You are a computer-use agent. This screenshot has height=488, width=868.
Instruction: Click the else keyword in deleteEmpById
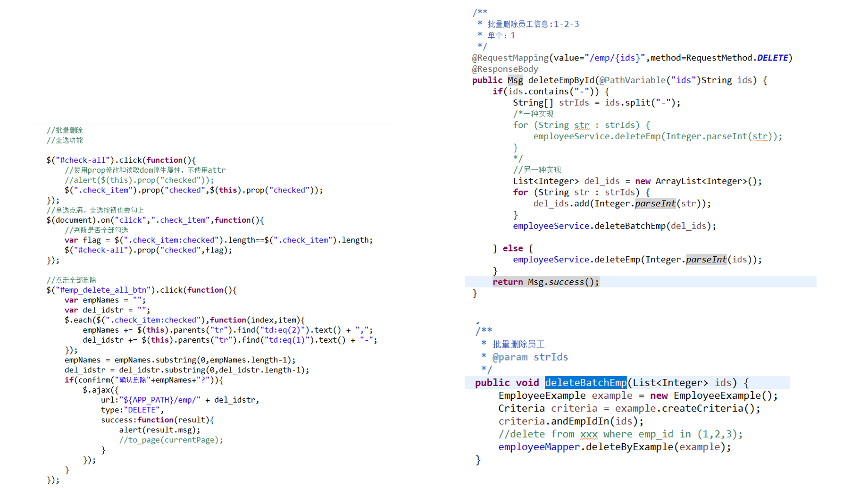(x=512, y=249)
